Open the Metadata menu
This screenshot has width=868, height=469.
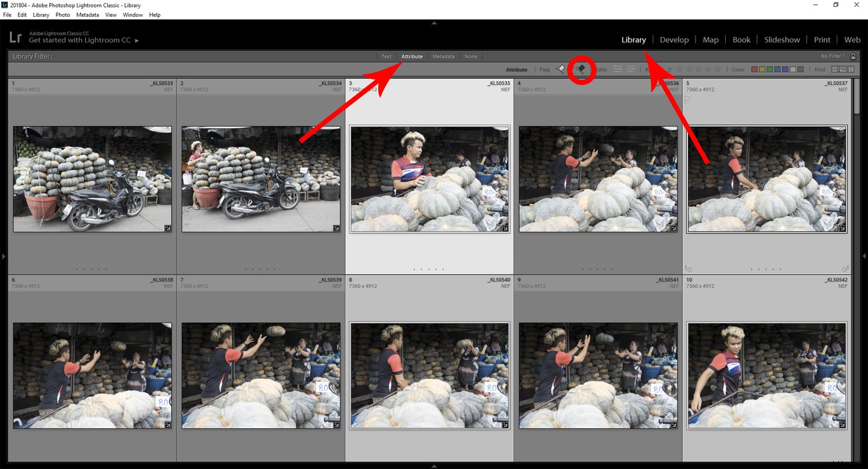tap(87, 14)
